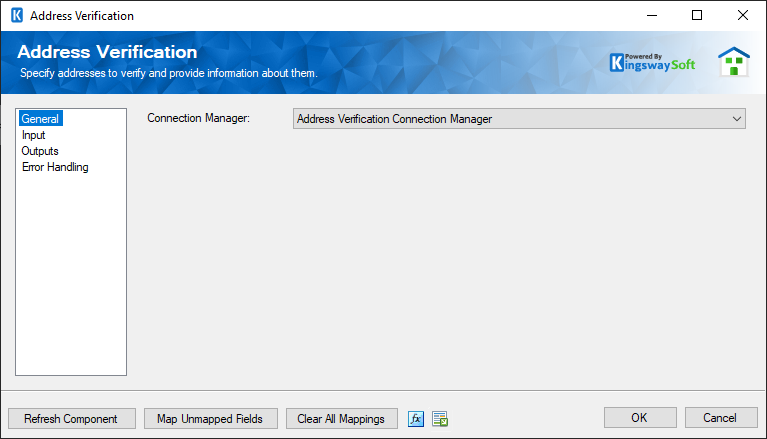Close the Address Verification window

coord(743,15)
